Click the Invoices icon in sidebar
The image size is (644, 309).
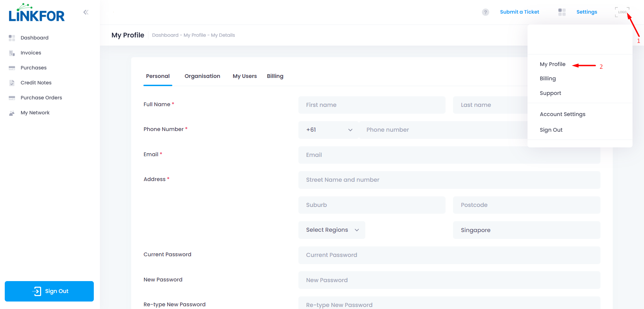pyautogui.click(x=12, y=53)
